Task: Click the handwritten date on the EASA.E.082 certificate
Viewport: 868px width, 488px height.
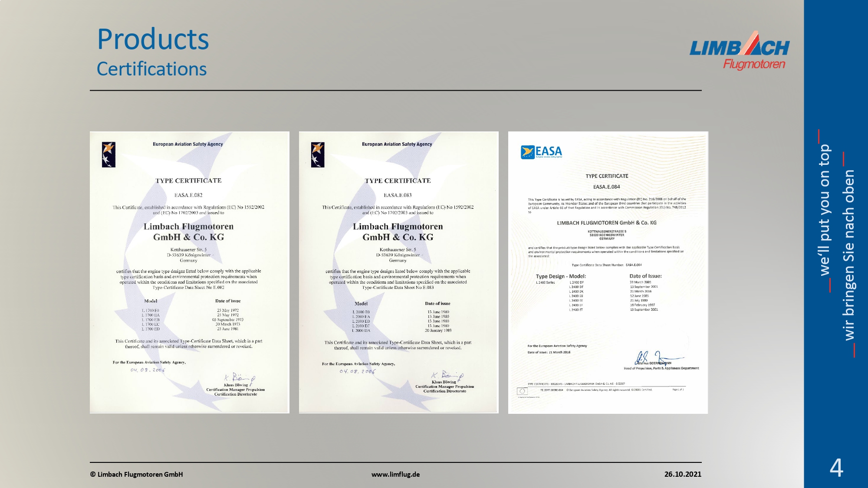Action: coord(148,370)
